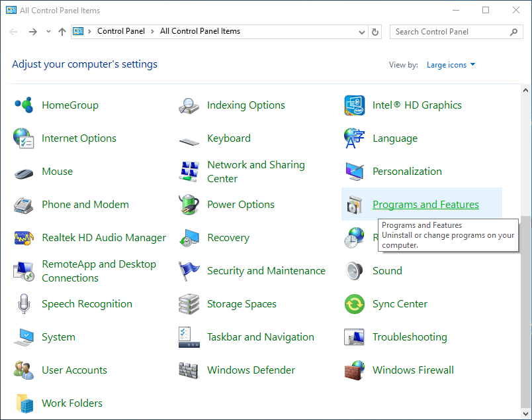532x420 pixels.
Task: Open Internet Options link
Action: pyautogui.click(x=79, y=138)
